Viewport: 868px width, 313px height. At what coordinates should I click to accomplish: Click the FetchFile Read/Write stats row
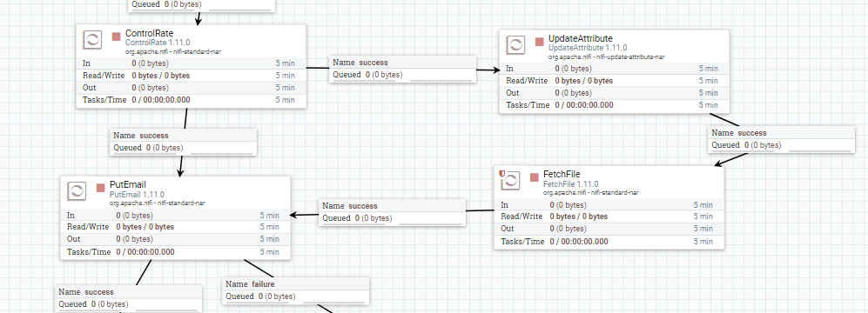(x=609, y=216)
